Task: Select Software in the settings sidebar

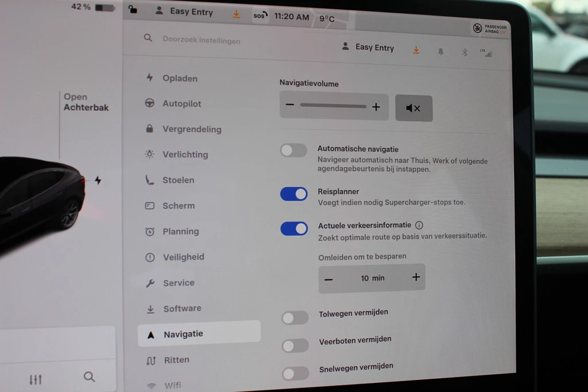Action: click(x=182, y=309)
